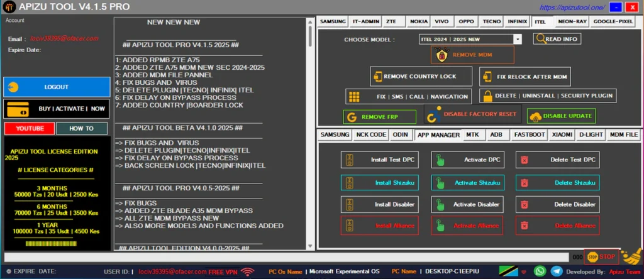
Task: Open the MTK tab
Action: [x=473, y=134]
